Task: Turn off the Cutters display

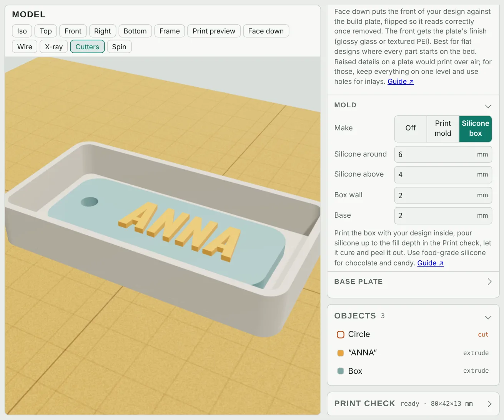Action: 87,47
